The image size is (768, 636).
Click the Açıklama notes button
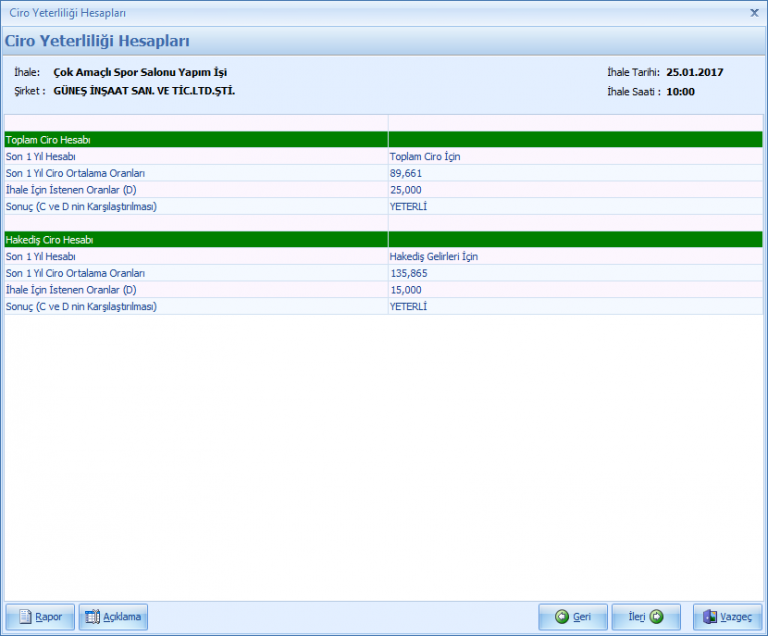tap(113, 617)
